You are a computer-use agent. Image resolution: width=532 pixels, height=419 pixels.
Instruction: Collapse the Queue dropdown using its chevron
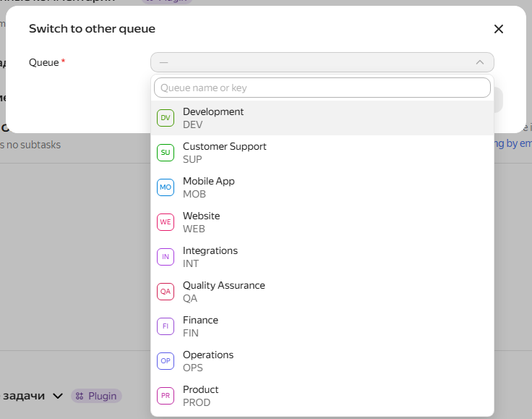coord(480,62)
